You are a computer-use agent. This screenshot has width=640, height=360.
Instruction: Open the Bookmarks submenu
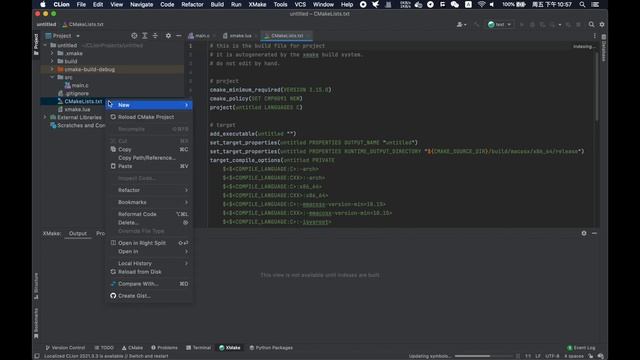(149, 202)
